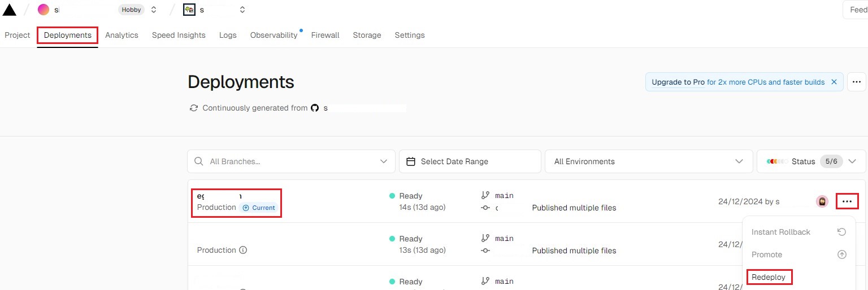Expand the team switcher chevron near Hobby

click(x=154, y=10)
